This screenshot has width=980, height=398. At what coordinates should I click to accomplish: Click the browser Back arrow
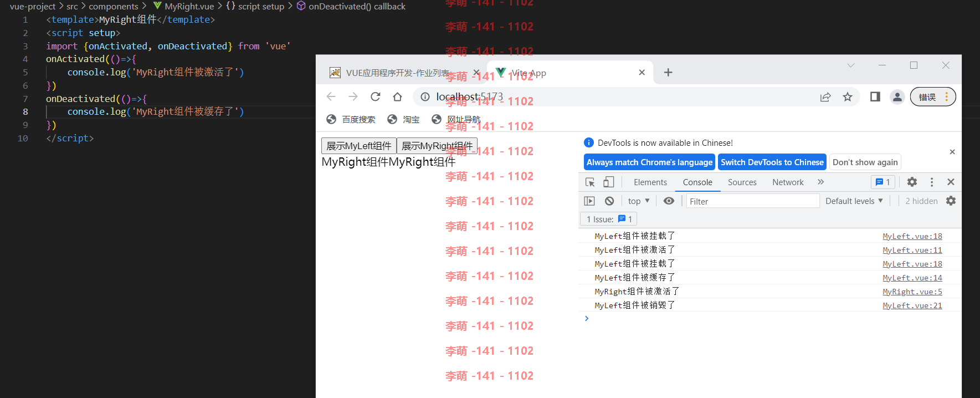coord(331,96)
